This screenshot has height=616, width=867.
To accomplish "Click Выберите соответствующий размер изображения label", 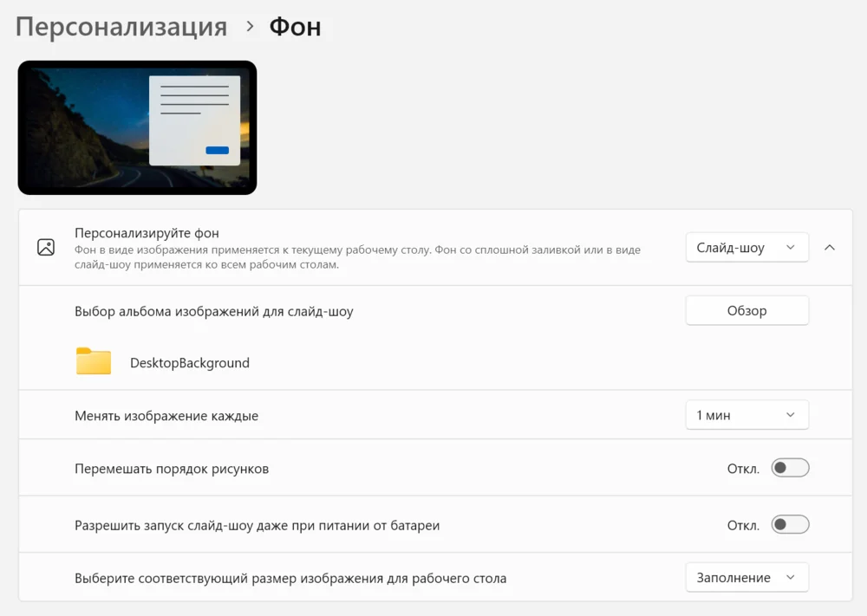I will tap(290, 579).
